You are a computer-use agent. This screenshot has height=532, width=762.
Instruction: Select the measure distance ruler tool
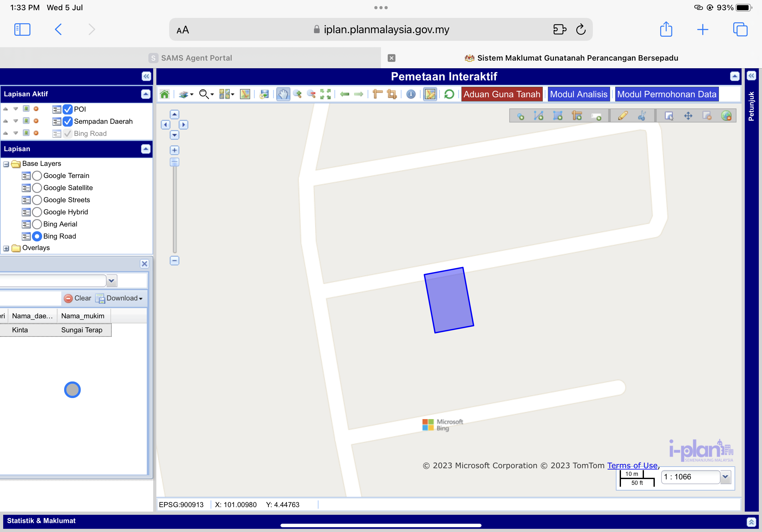377,94
